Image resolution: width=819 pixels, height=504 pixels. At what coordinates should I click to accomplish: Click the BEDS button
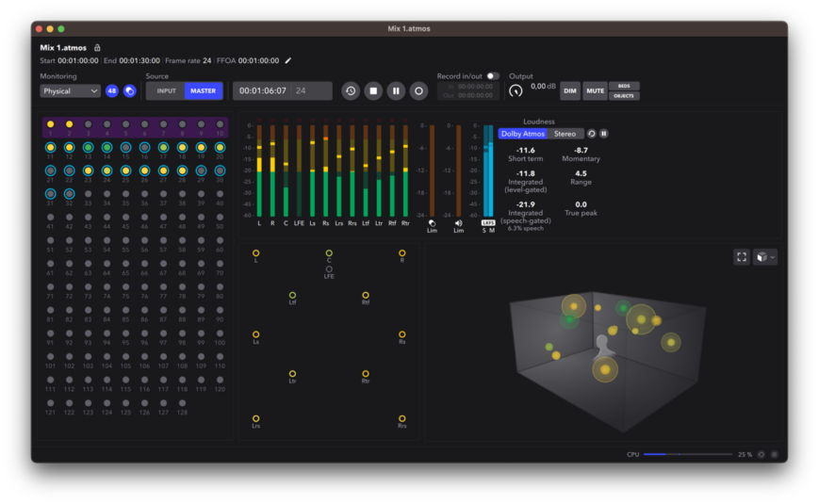[624, 87]
